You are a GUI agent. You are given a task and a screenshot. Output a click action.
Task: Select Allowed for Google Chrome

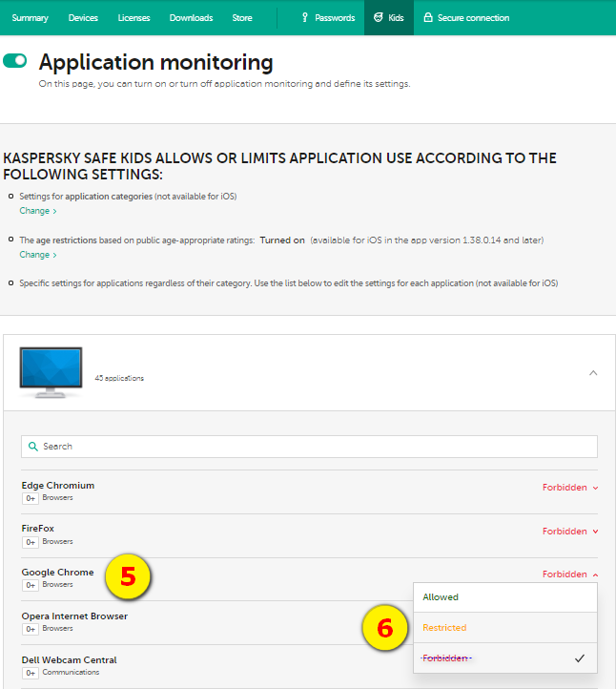[x=505, y=597]
